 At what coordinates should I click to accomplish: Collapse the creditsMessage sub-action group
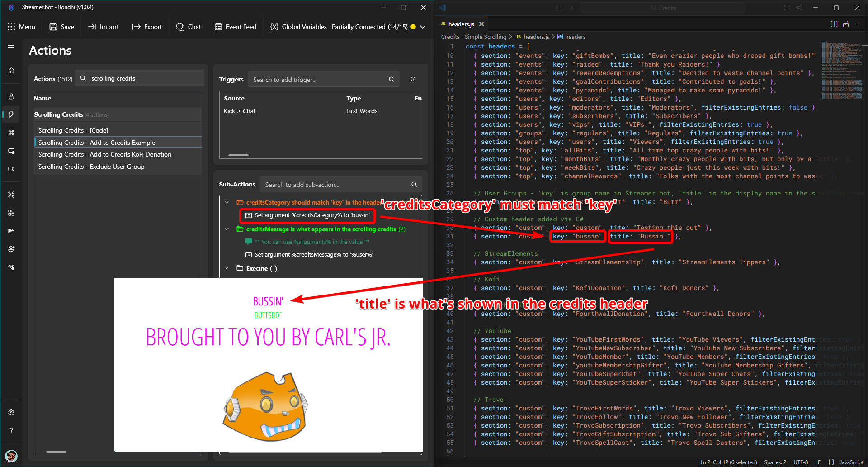point(227,229)
